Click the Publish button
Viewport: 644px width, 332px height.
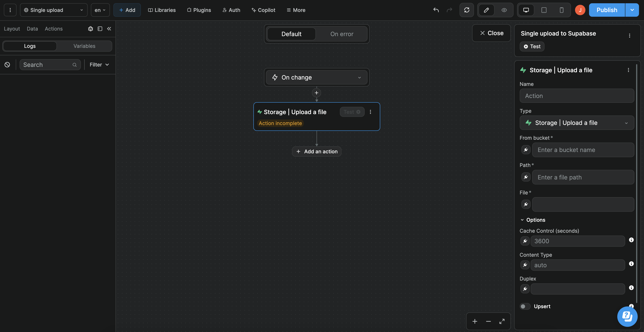tap(607, 10)
